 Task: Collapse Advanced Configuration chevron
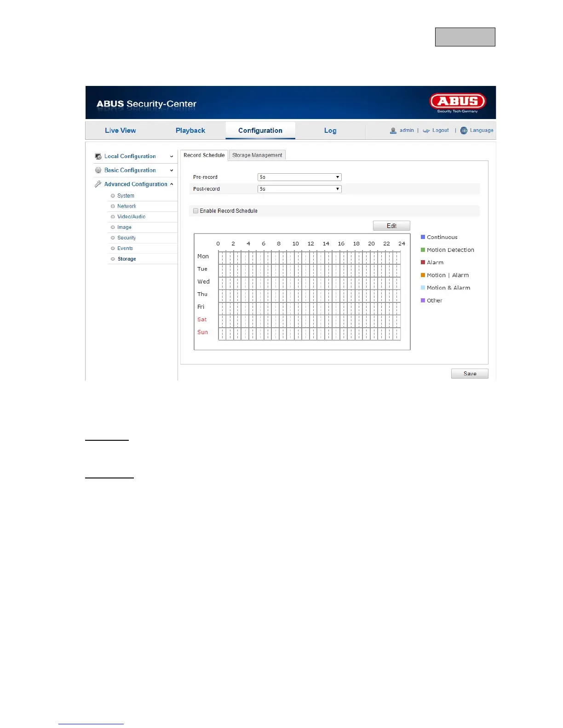(x=172, y=184)
